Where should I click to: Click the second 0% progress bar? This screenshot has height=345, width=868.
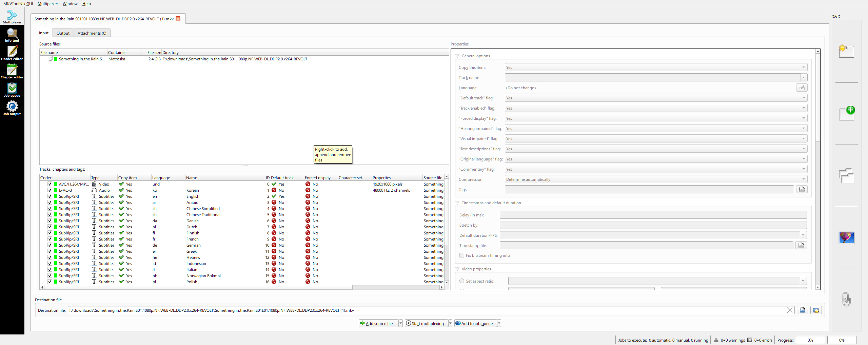tap(842, 340)
